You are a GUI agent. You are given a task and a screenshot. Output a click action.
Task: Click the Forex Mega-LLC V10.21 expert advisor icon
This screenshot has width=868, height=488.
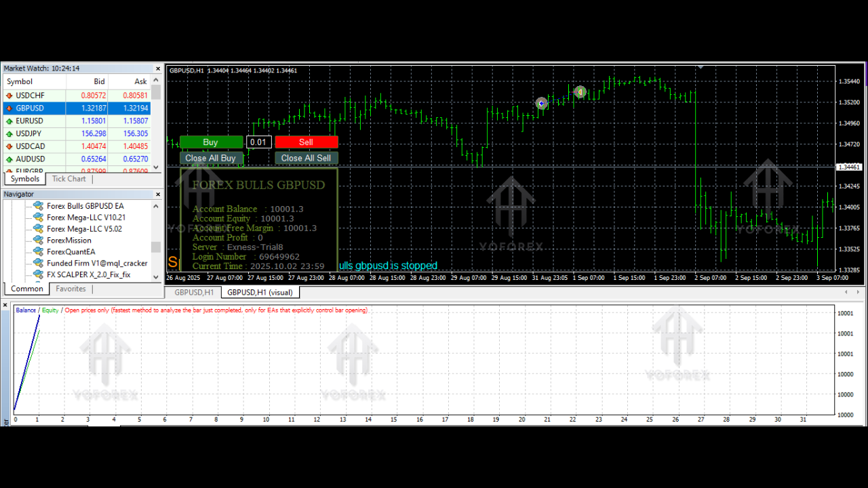(x=39, y=218)
